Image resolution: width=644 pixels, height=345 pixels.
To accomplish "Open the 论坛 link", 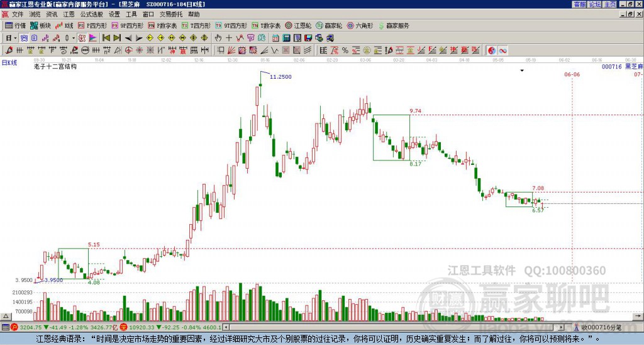I will [595, 4].
